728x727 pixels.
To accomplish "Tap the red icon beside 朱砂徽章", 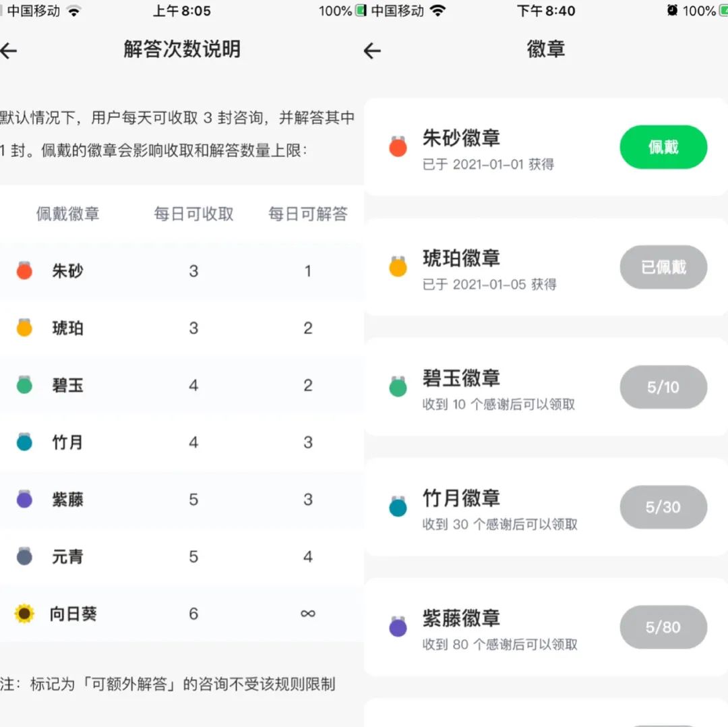I will click(398, 146).
